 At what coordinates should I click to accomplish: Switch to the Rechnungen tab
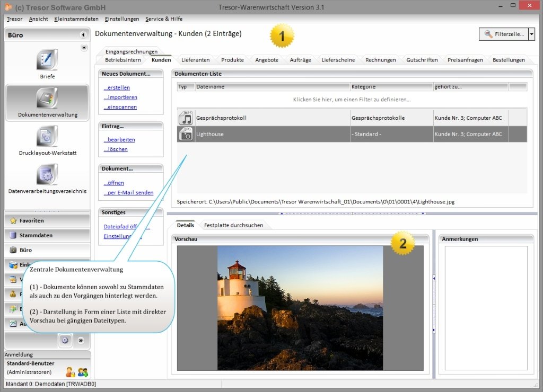tap(380, 60)
